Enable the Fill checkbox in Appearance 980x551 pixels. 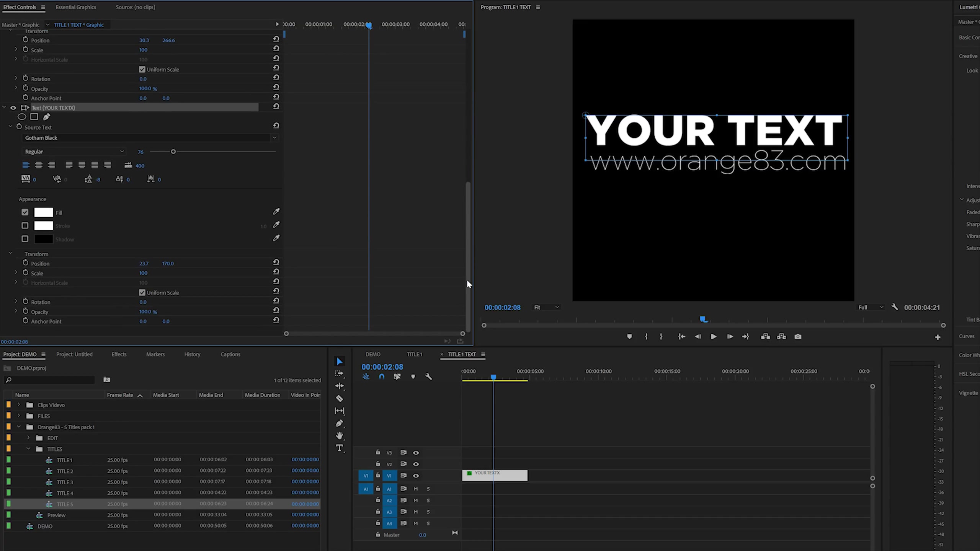[x=25, y=213]
